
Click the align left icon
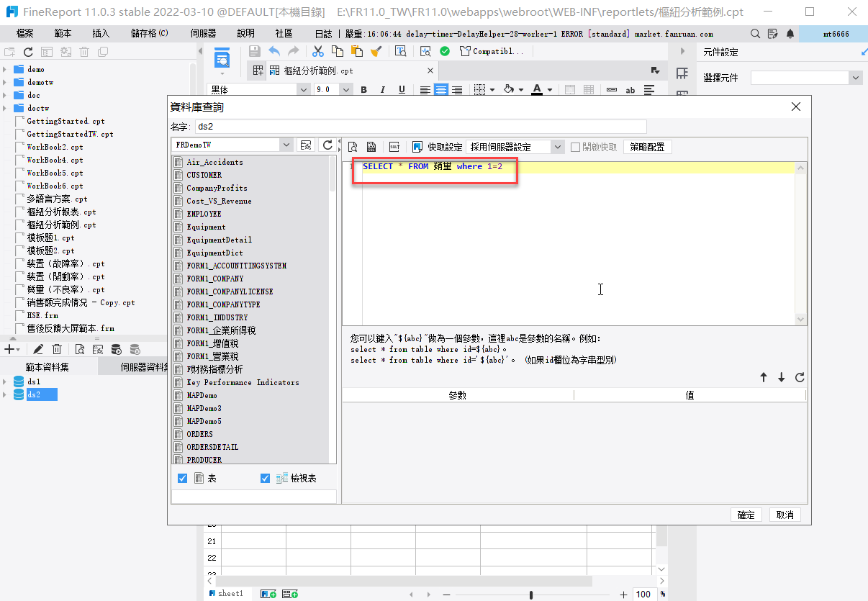(x=425, y=90)
